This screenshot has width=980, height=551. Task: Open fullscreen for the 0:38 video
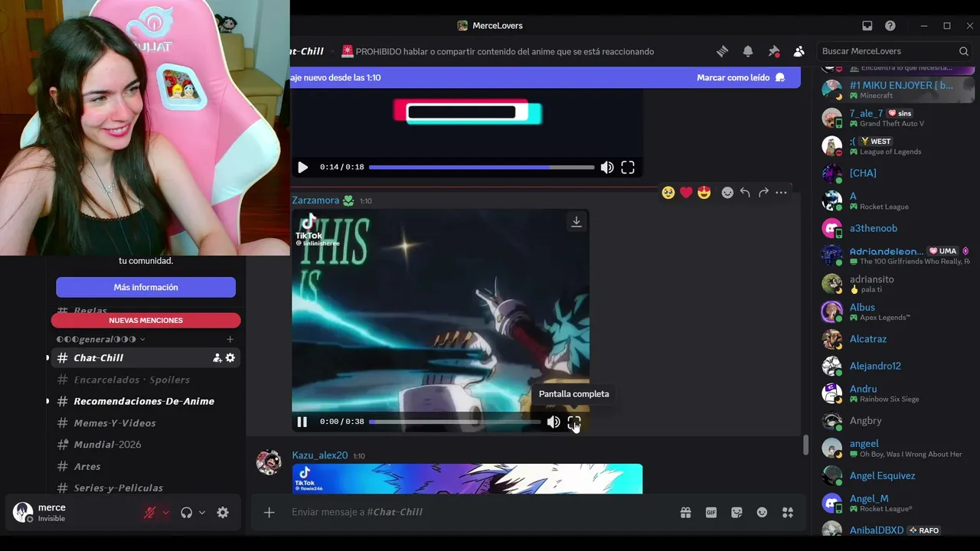point(574,422)
